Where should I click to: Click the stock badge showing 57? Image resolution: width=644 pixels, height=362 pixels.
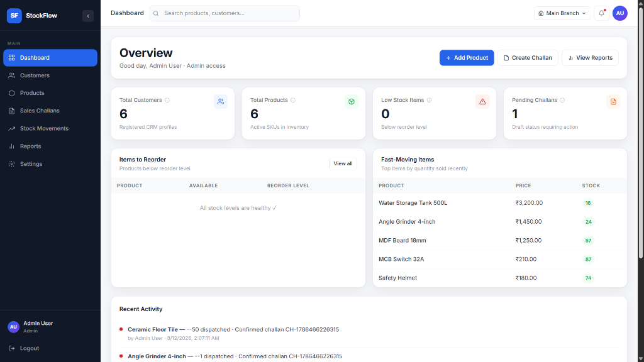point(588,241)
